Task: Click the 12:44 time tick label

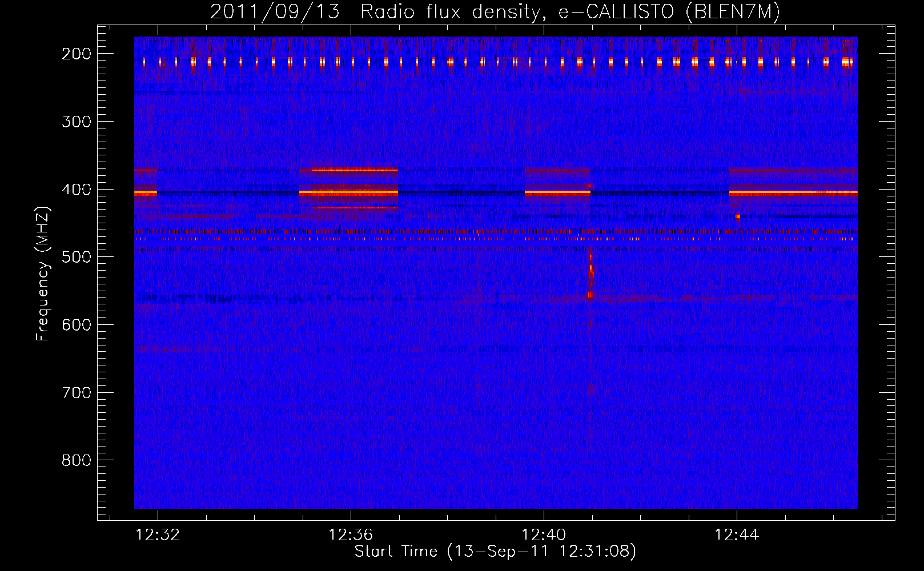Action: [737, 535]
